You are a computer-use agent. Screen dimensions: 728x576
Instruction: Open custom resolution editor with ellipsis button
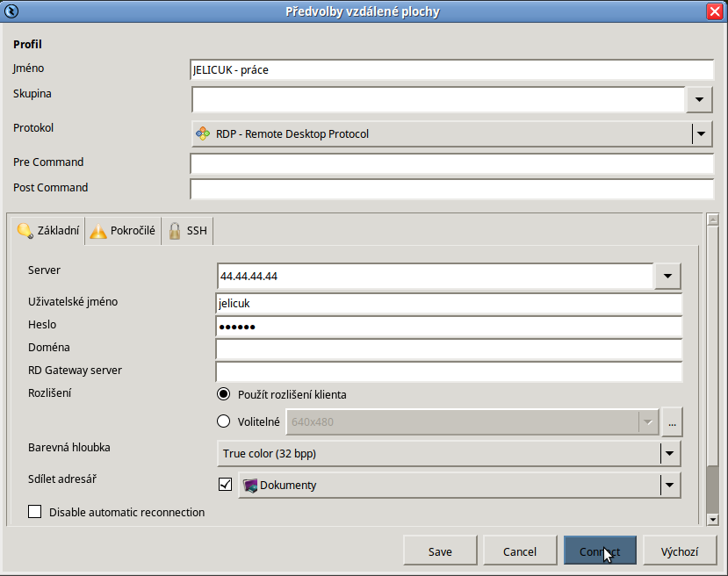coord(672,422)
